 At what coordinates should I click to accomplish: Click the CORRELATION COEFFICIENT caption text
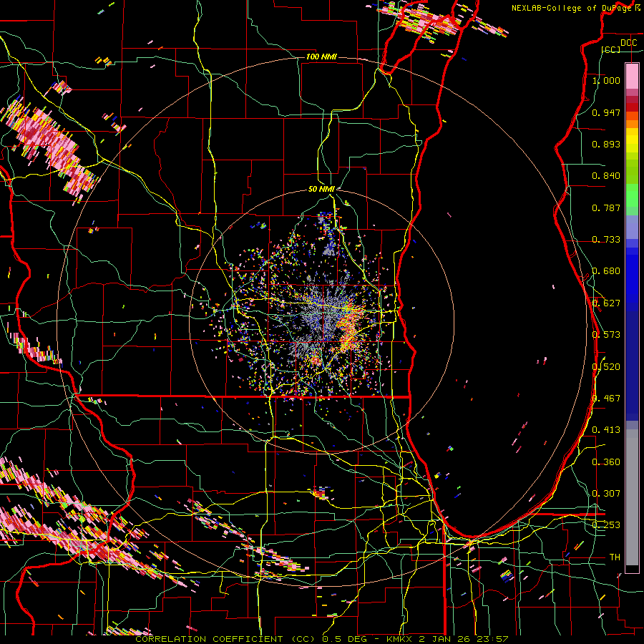(209, 639)
